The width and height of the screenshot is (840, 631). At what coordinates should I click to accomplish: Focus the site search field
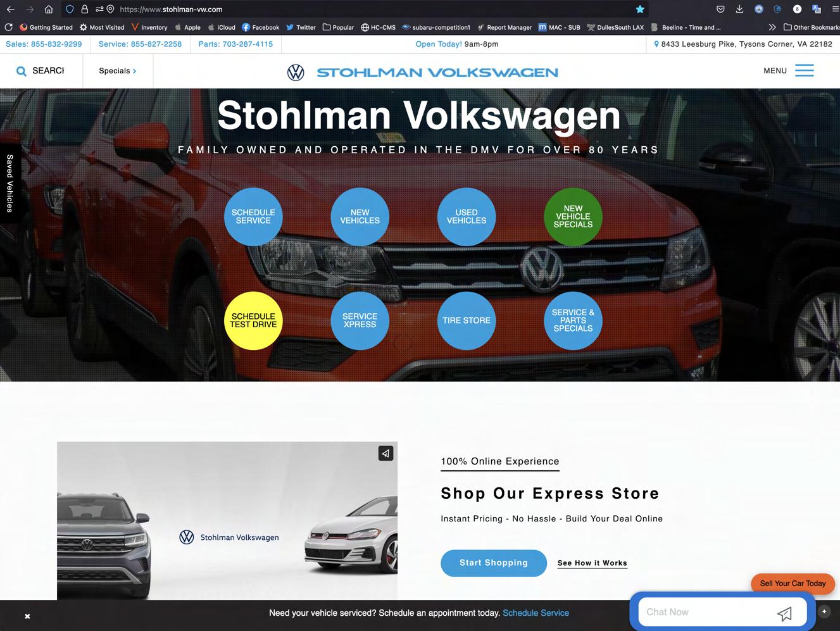pos(49,71)
